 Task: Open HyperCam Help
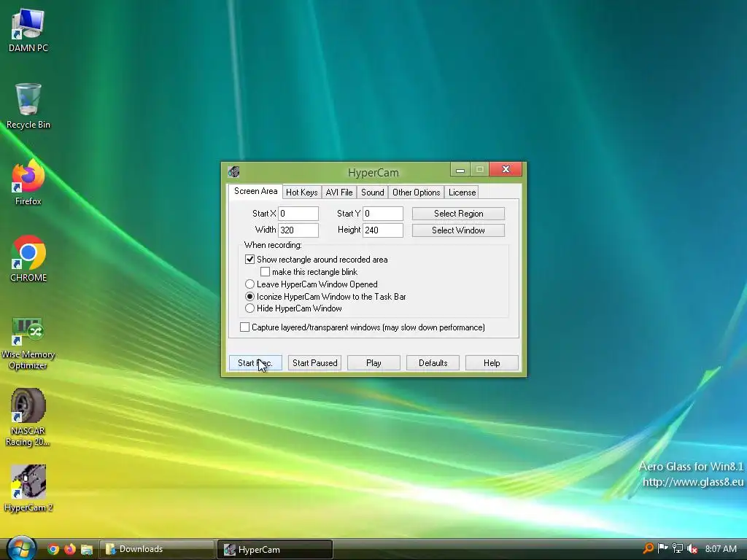point(492,363)
